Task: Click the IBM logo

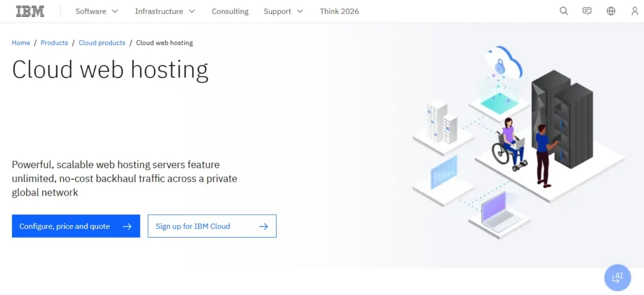Action: pyautogui.click(x=30, y=11)
